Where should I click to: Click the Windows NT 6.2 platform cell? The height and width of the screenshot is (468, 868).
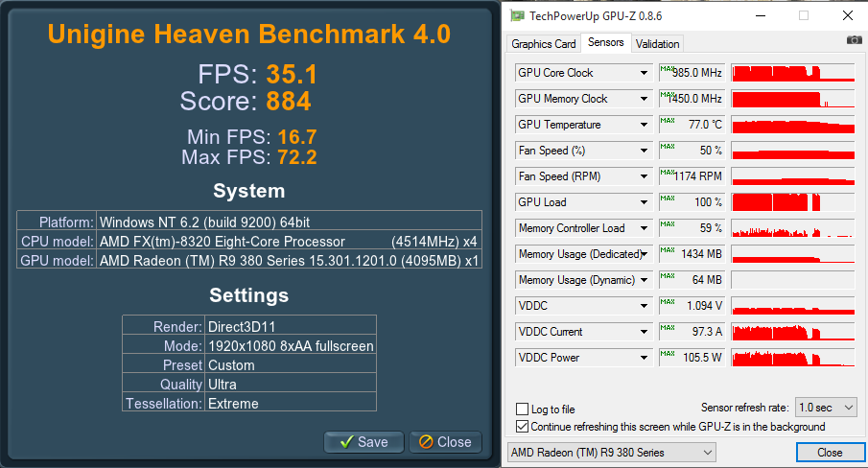click(x=289, y=222)
